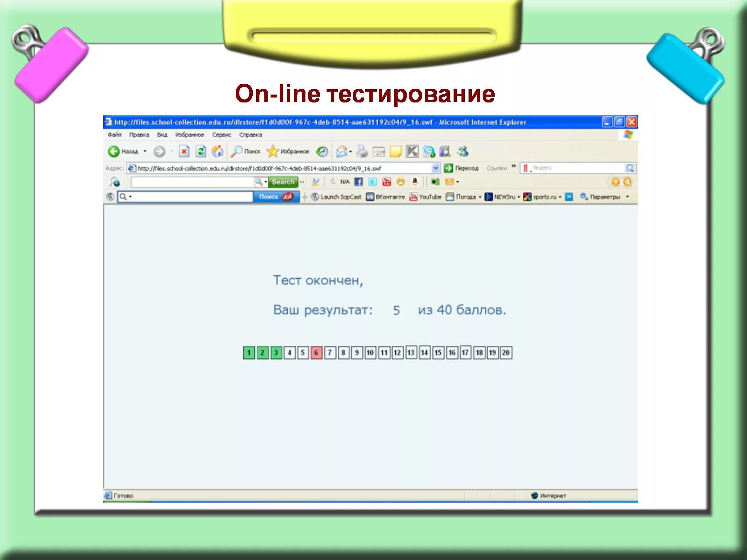Open the NEWSru dropdown arrow
Screen dimensions: 747x560
coord(519,197)
